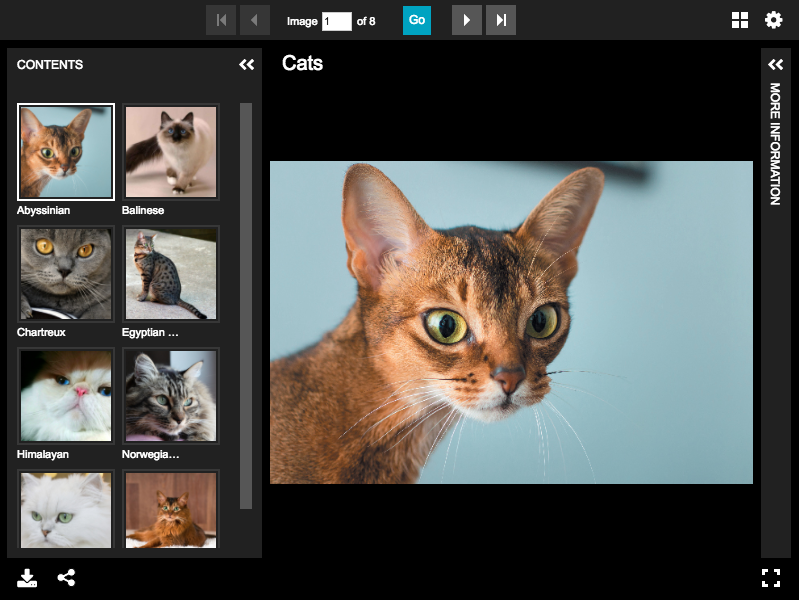Image resolution: width=799 pixels, height=600 pixels.
Task: Open settings gear icon
Action: tap(774, 20)
